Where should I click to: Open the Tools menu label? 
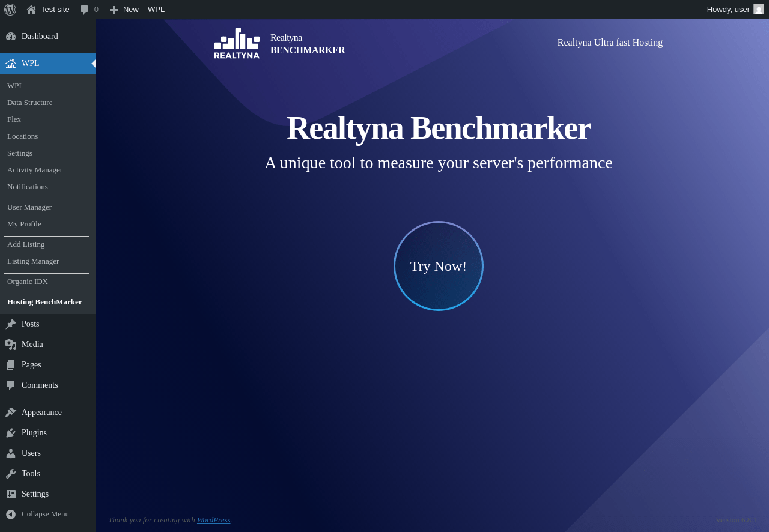click(x=31, y=474)
